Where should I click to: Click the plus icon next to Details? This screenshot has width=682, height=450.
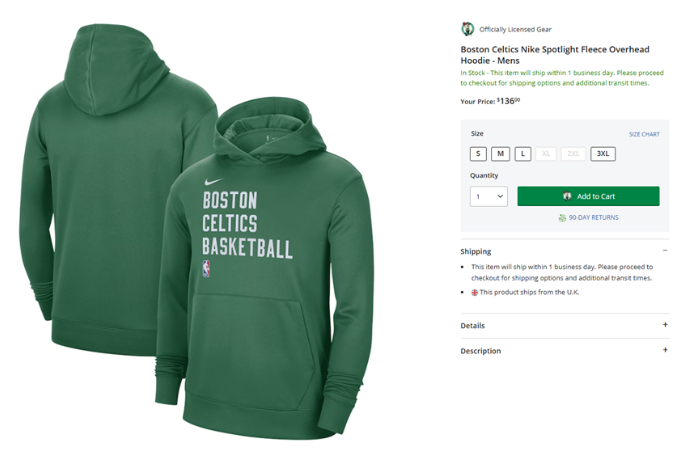(665, 324)
